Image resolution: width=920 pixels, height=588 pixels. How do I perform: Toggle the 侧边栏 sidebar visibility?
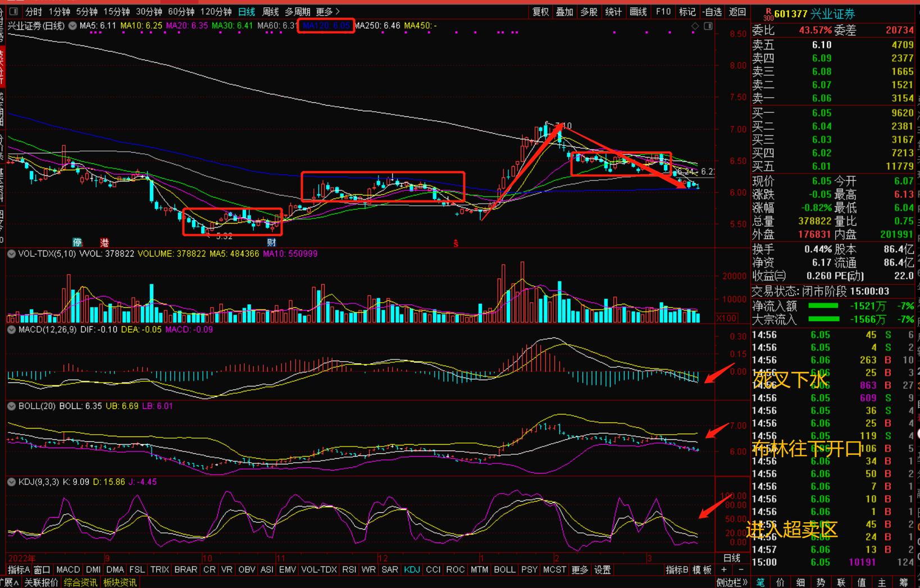click(x=732, y=582)
